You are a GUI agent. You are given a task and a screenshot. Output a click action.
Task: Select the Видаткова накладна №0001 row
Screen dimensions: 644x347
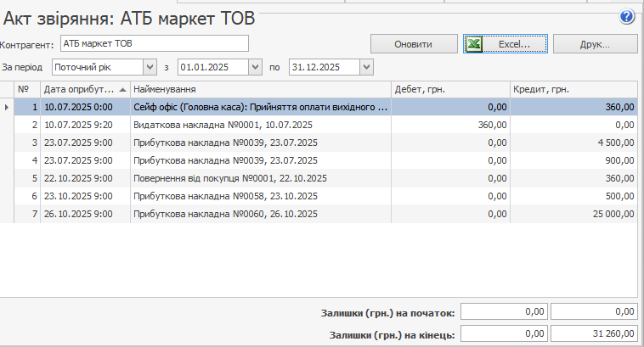coord(259,125)
